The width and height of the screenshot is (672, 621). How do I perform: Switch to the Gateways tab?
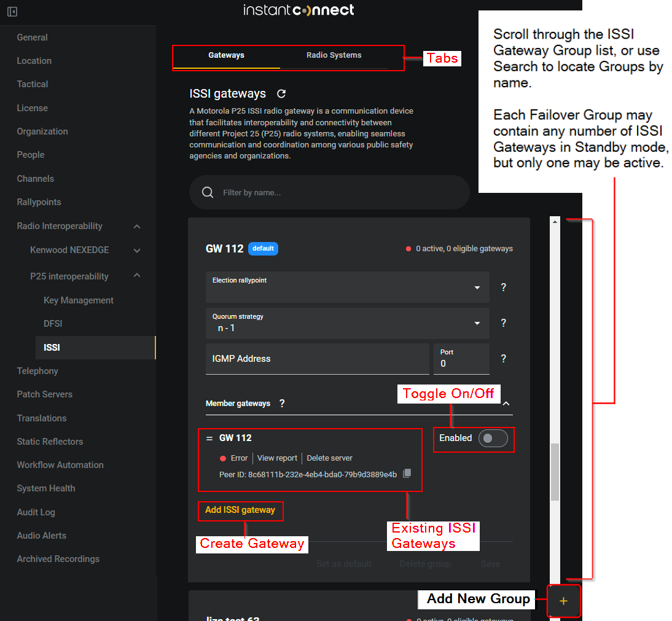pyautogui.click(x=226, y=55)
